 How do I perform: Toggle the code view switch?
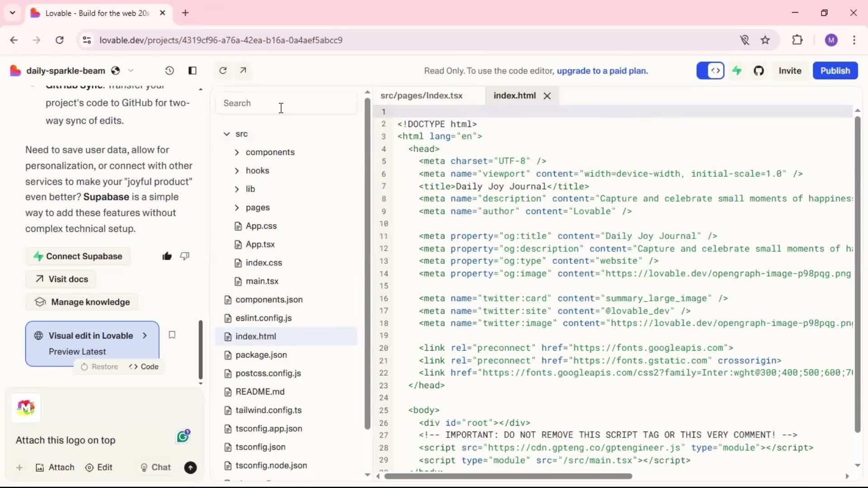[710, 70]
